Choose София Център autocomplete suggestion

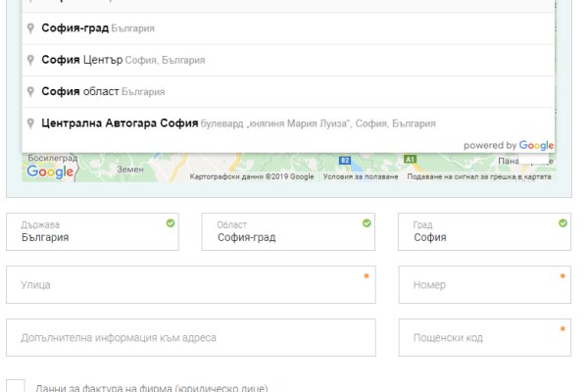(x=122, y=60)
